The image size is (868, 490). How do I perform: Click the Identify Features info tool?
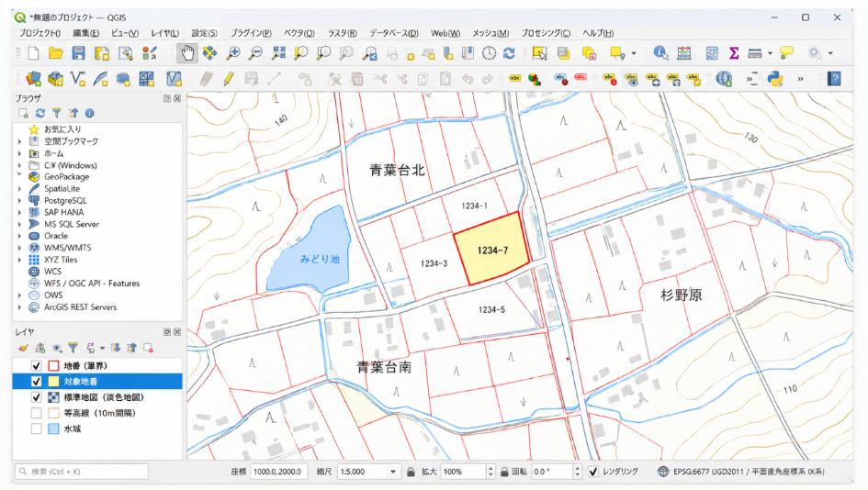[x=659, y=53]
